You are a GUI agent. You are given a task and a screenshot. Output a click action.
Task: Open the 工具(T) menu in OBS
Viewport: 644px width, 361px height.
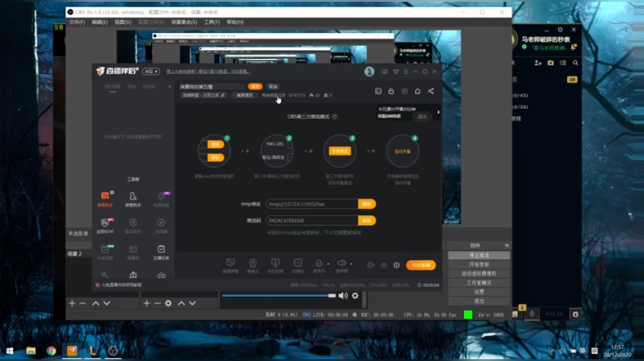212,22
